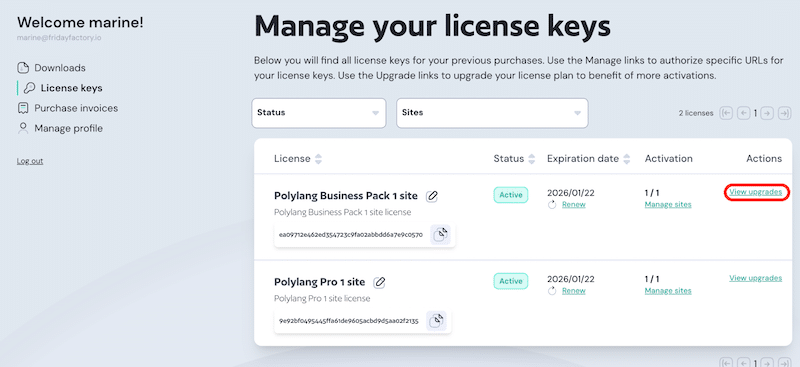The image size is (800, 367).
Task: Open the Sites filter dropdown
Action: click(492, 113)
